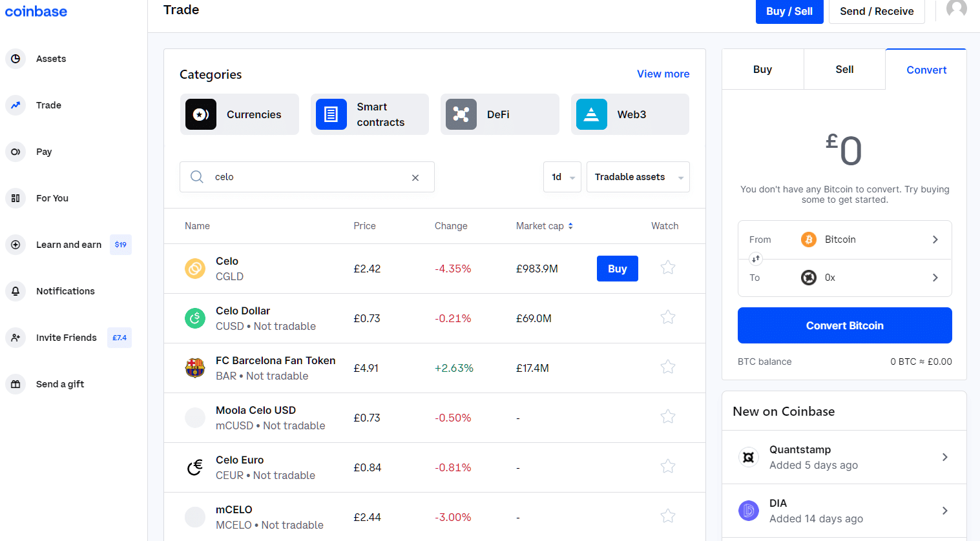The width and height of the screenshot is (980, 541).
Task: Click the search magnifier icon
Action: [197, 177]
